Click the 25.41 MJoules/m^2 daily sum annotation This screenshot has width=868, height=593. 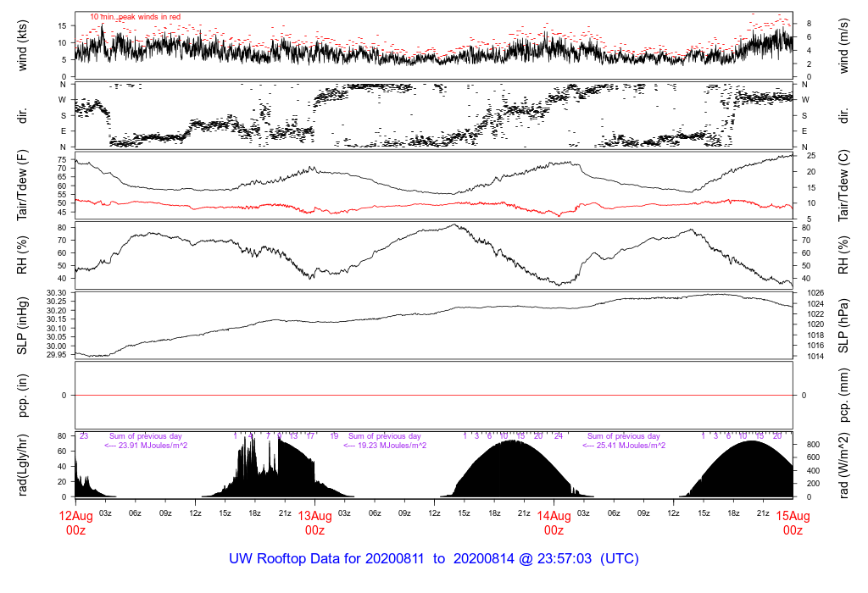click(624, 446)
